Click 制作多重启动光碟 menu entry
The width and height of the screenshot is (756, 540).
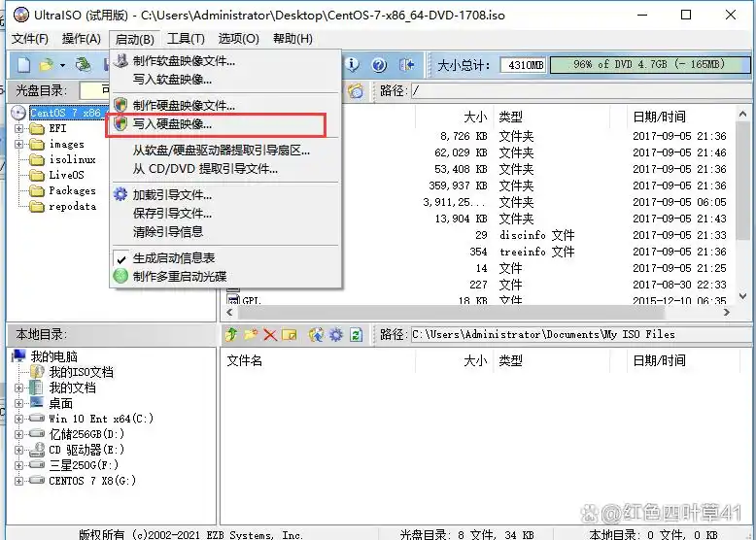coord(179,276)
